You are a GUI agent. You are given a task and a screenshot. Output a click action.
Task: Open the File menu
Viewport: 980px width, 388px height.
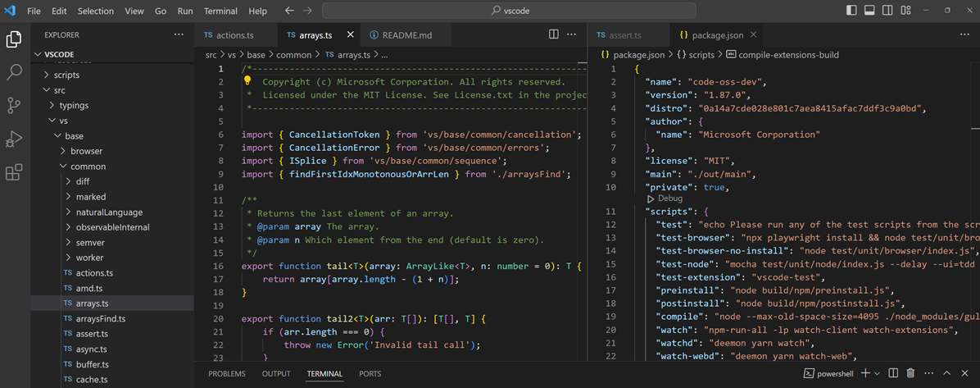[34, 11]
